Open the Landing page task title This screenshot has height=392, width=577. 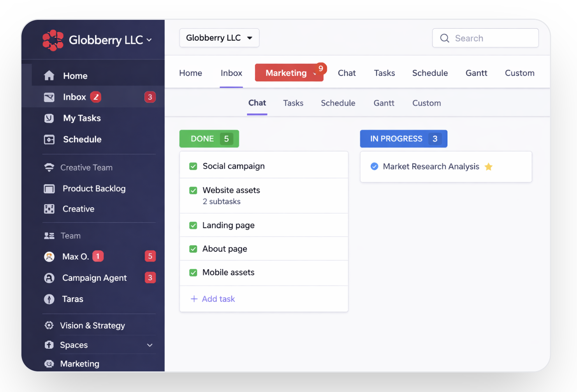228,225
